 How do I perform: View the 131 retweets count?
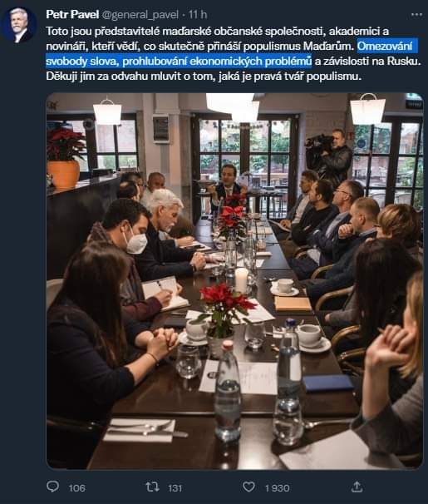175,488
